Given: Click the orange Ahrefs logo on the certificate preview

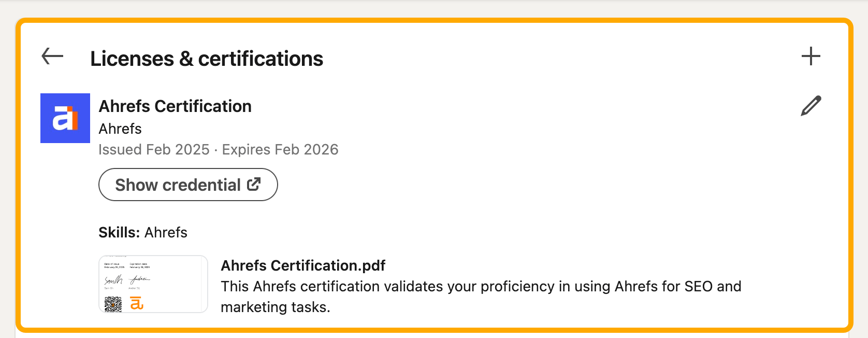Looking at the screenshot, I should pos(137,304).
